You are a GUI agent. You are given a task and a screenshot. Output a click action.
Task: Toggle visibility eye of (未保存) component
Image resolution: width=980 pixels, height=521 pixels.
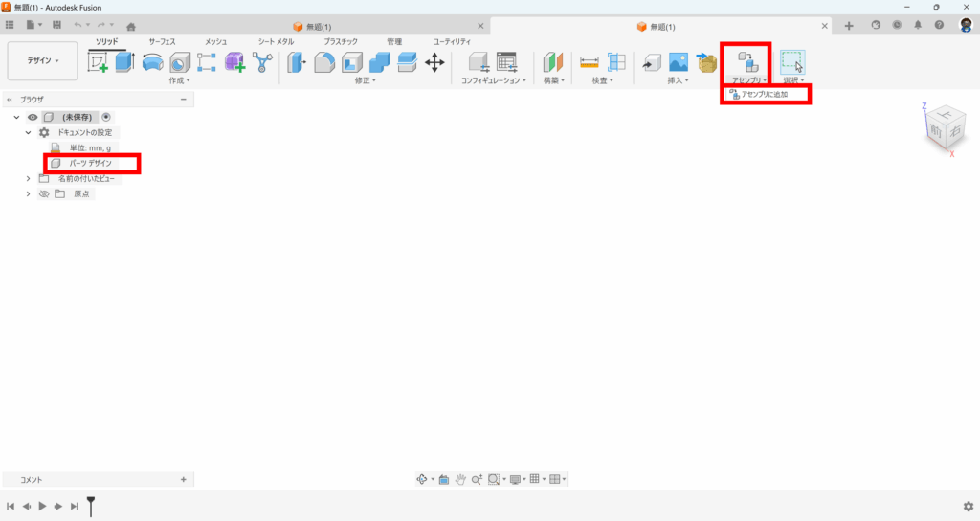click(33, 117)
